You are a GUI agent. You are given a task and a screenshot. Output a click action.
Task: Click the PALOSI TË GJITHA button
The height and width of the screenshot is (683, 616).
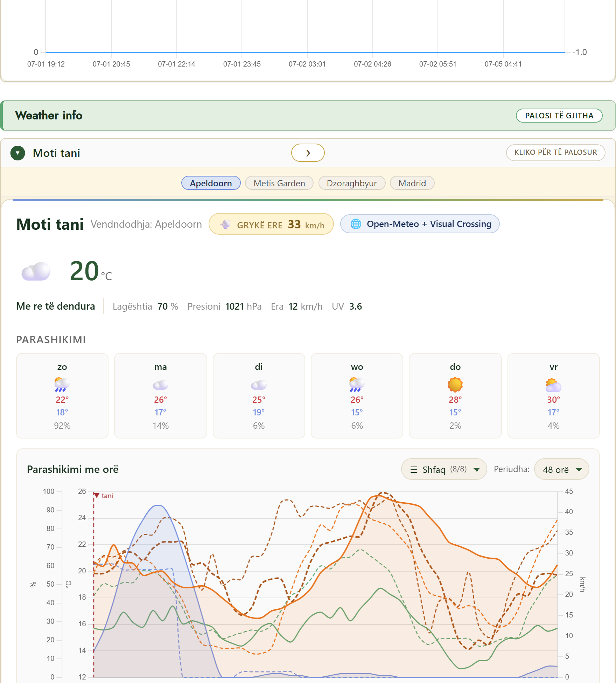click(x=559, y=116)
